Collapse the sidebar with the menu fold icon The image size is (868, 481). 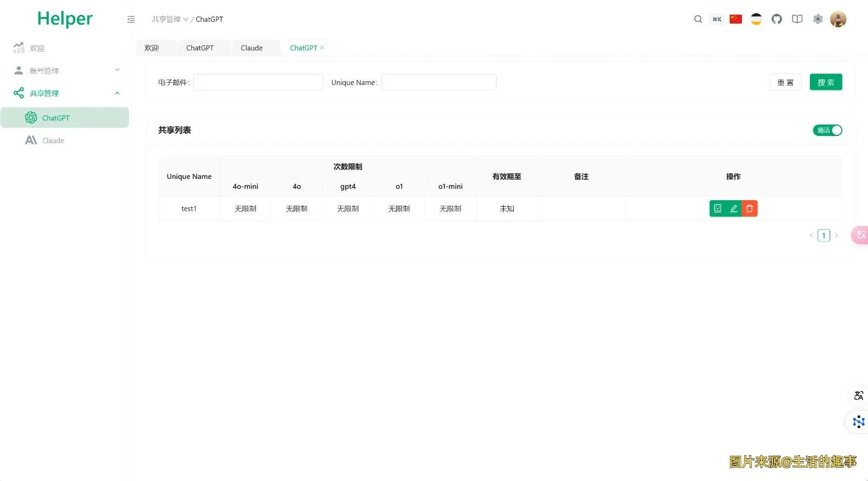coord(131,19)
